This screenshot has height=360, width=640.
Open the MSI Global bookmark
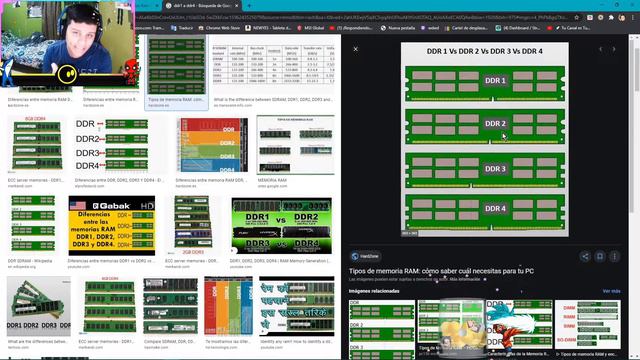(310, 28)
